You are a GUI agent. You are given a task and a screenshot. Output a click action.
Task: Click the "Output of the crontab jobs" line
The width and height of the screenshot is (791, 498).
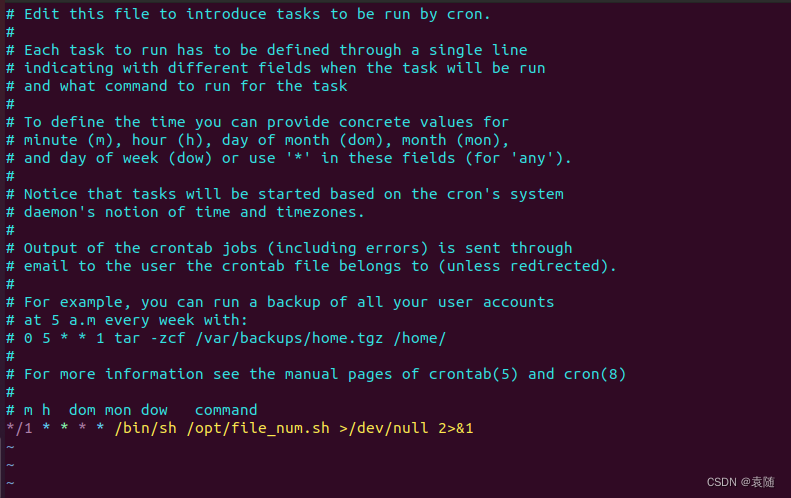pos(289,248)
